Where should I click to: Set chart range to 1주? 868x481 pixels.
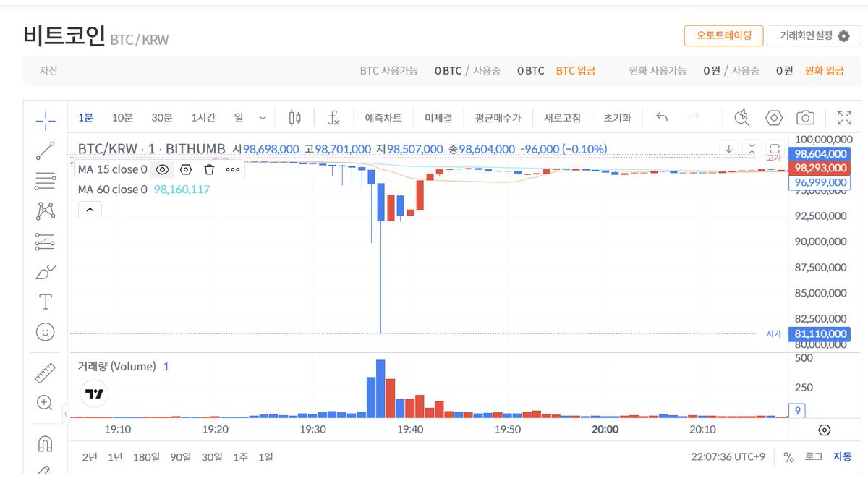pyautogui.click(x=241, y=457)
